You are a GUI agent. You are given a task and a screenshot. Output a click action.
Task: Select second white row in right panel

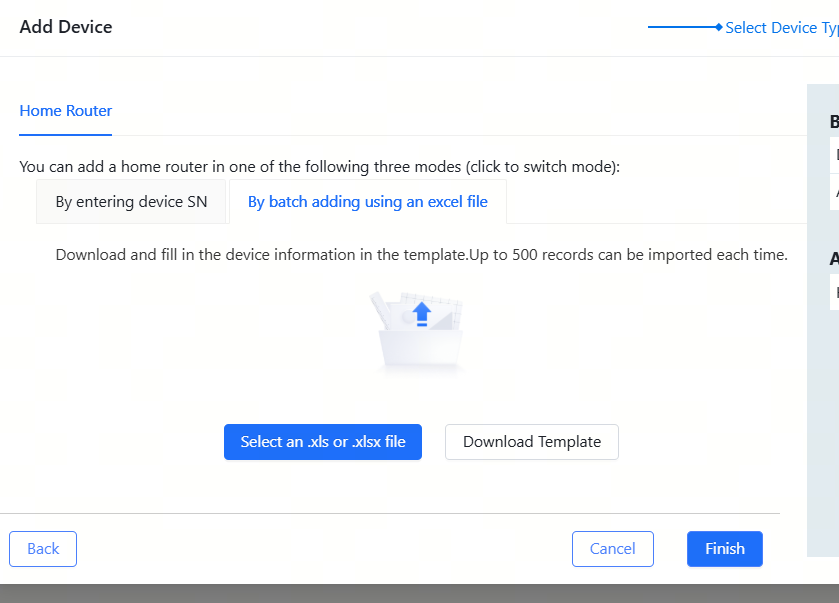[x=834, y=193]
